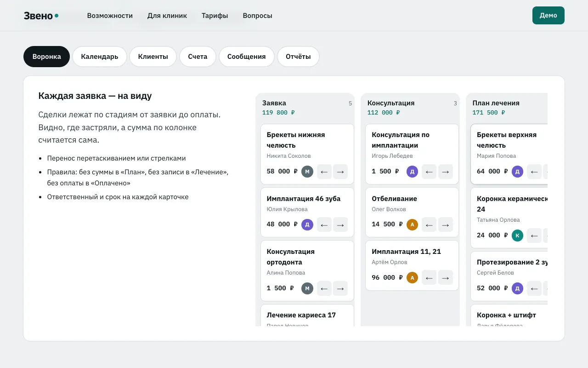Image resolution: width=588 pixels, height=368 pixels.
Task: Open Для клиник navigation link
Action: point(167,16)
